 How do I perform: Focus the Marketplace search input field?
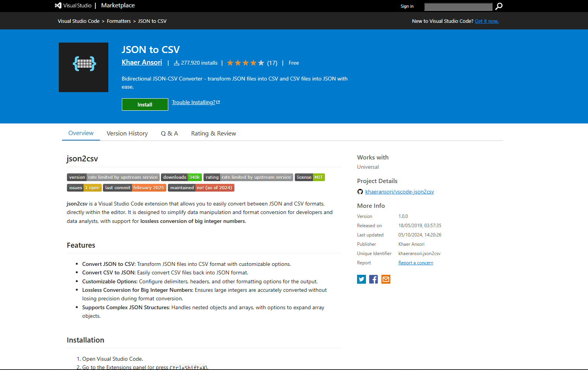click(458, 7)
